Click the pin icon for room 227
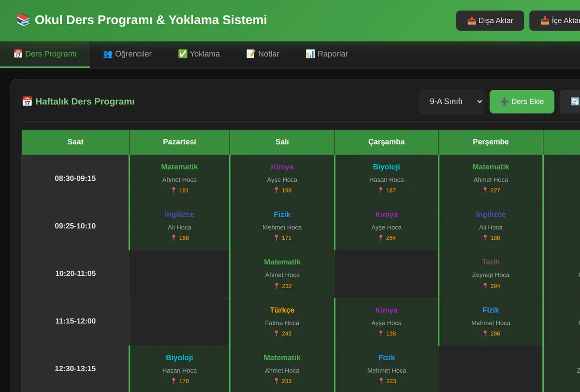 pyautogui.click(x=485, y=190)
